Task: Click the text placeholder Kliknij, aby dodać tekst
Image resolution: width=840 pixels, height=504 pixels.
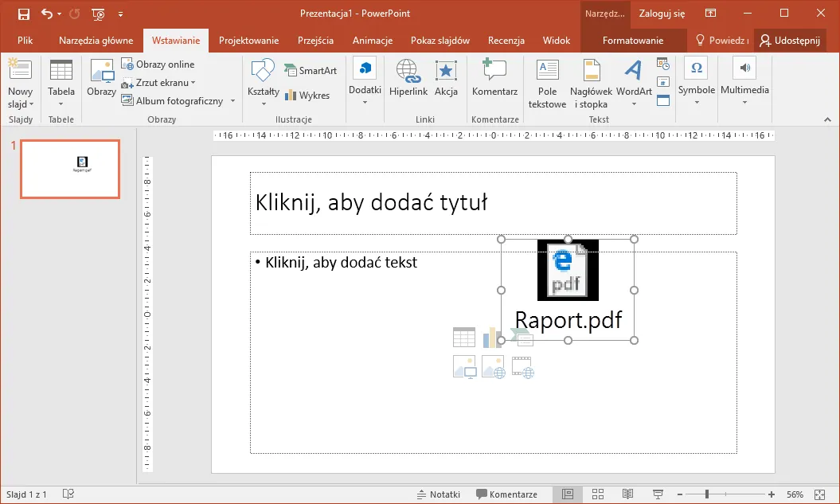Action: coord(341,263)
